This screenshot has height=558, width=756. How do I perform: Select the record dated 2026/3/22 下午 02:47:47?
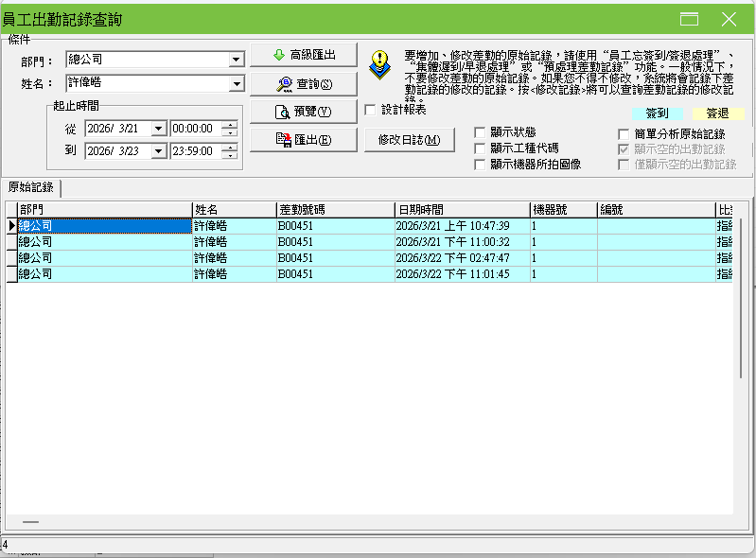[461, 257]
